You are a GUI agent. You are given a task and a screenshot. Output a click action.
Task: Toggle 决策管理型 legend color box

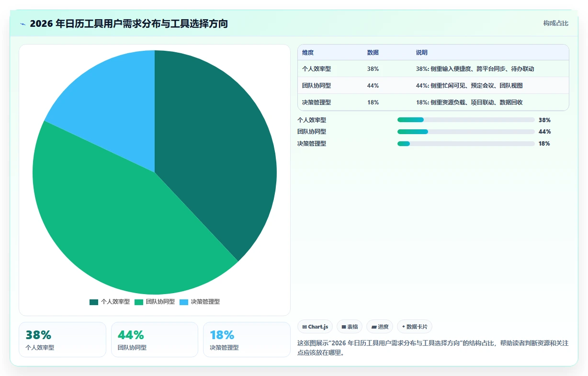pyautogui.click(x=184, y=302)
